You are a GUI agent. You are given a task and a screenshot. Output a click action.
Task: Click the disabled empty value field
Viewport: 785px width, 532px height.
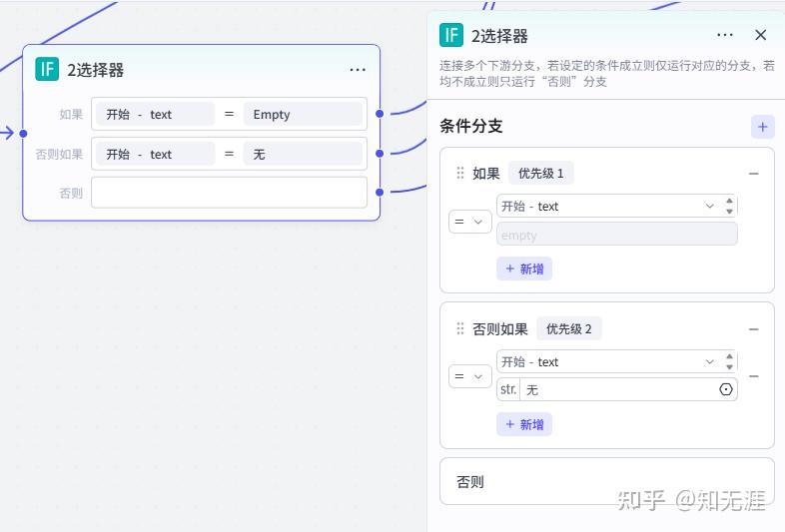617,235
